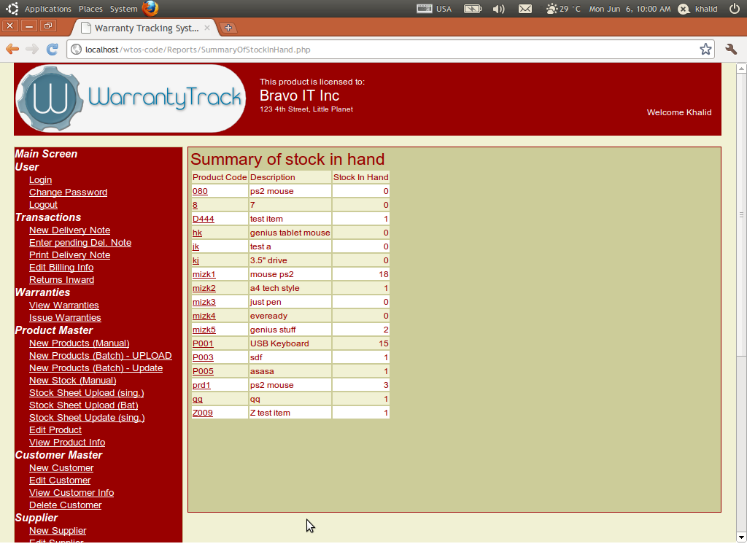
Task: Click the page scrollbar down arrow
Action: pos(741,537)
